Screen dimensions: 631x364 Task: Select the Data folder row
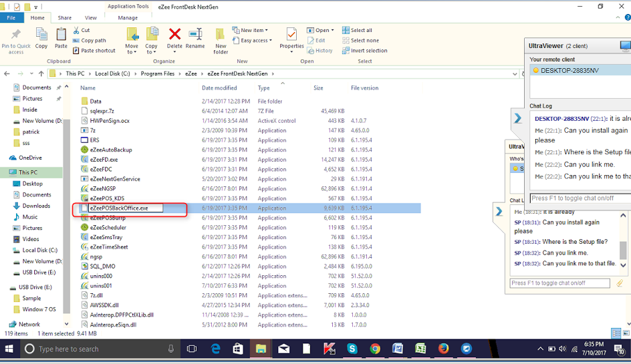click(x=249, y=102)
